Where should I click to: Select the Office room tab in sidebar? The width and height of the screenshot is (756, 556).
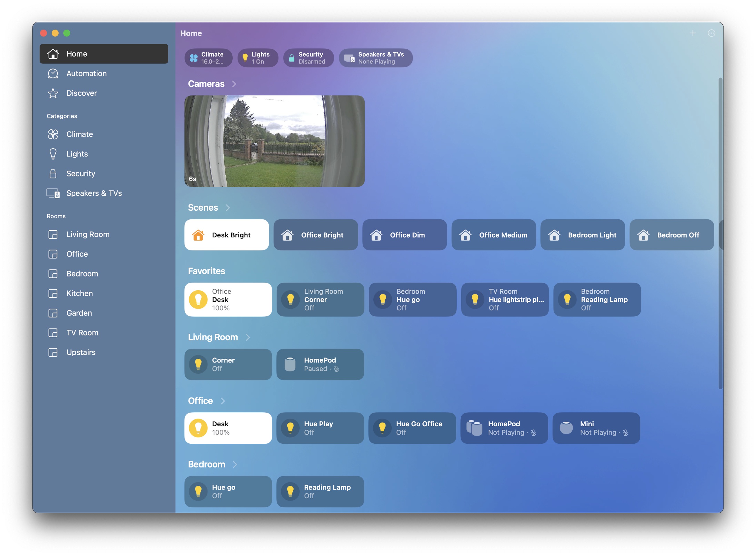tap(77, 254)
